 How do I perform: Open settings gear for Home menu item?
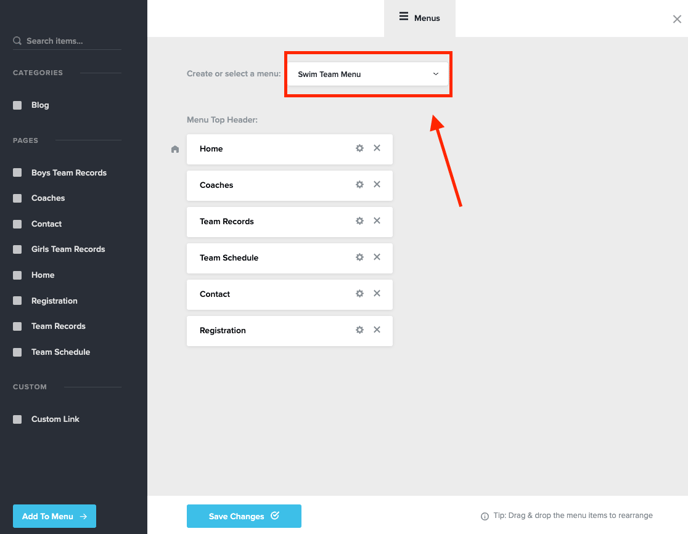pos(360,148)
